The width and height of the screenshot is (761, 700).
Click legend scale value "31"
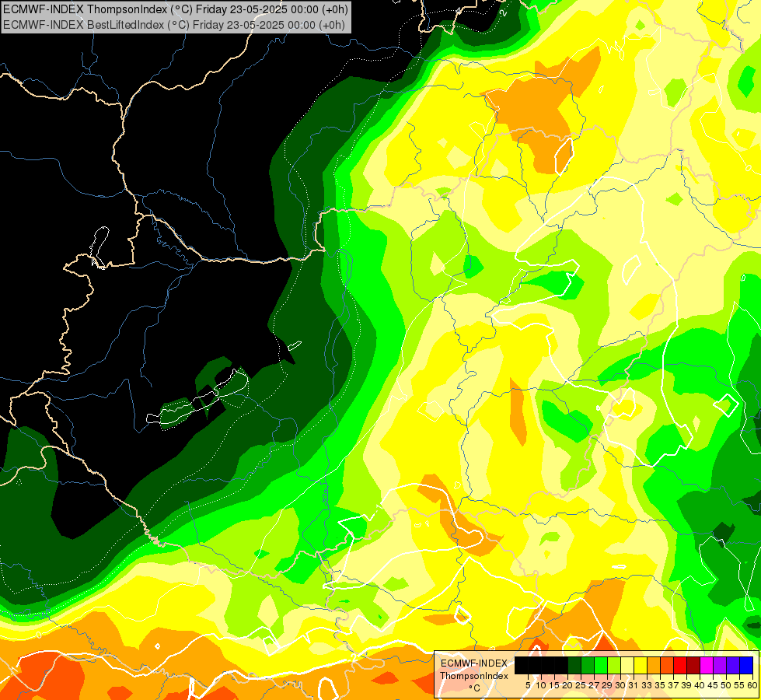click(633, 685)
